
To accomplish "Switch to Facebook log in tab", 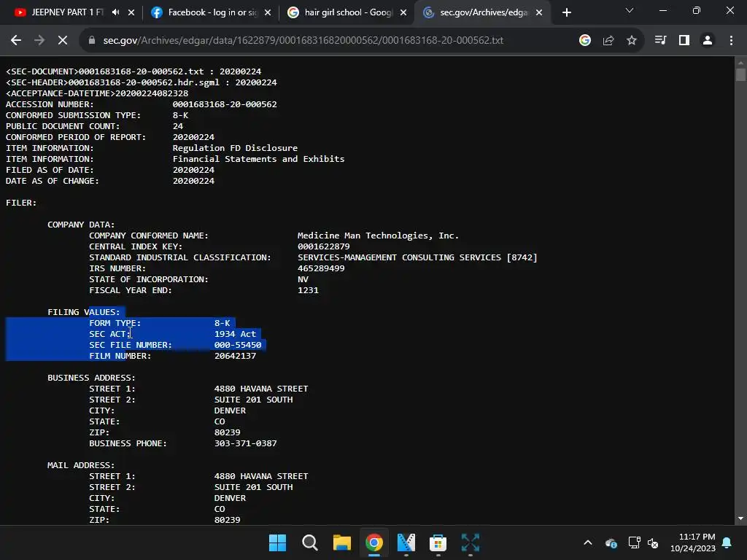I will pyautogui.click(x=211, y=12).
